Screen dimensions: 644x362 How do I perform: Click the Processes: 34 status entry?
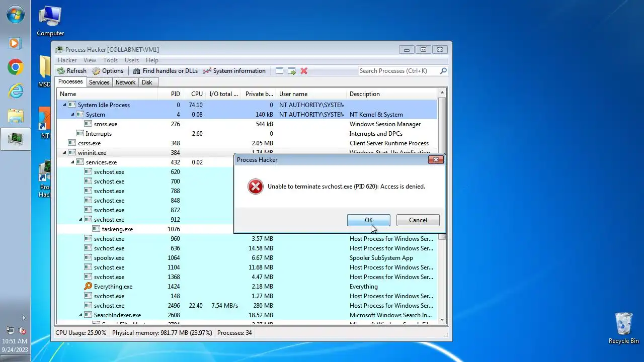click(x=235, y=333)
